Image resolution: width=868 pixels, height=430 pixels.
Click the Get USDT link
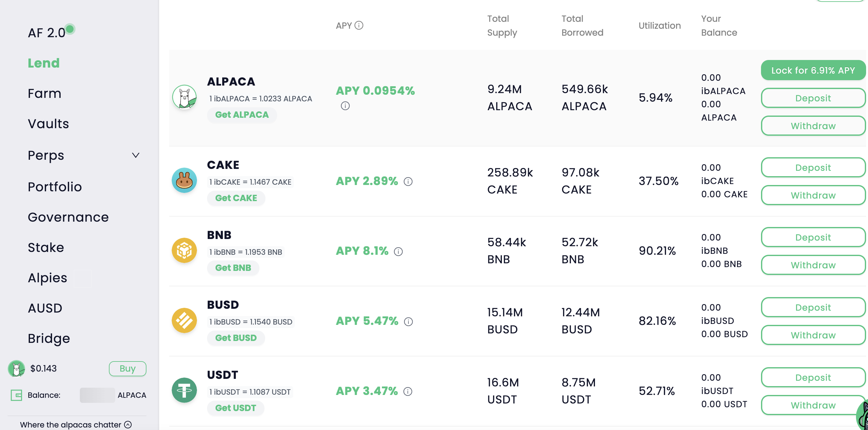coord(235,408)
